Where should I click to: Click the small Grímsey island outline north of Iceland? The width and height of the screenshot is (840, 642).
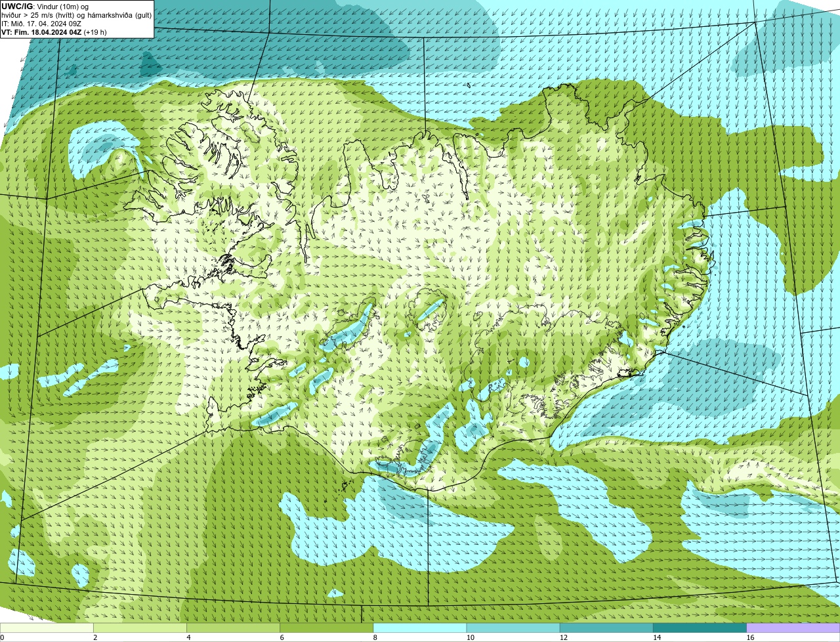469,85
